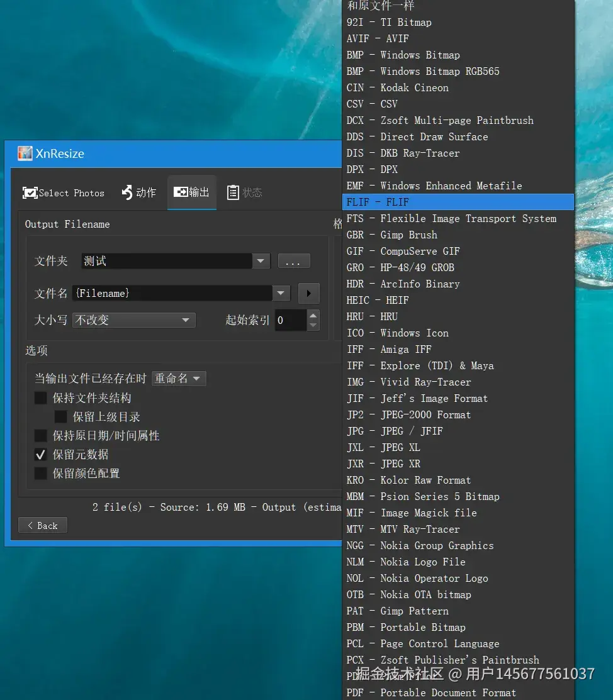Enable the 保持文件夹结构 checkbox

[41, 398]
